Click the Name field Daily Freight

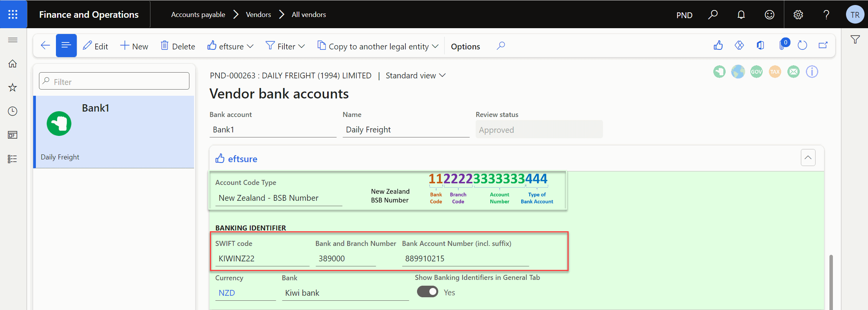[x=406, y=130]
